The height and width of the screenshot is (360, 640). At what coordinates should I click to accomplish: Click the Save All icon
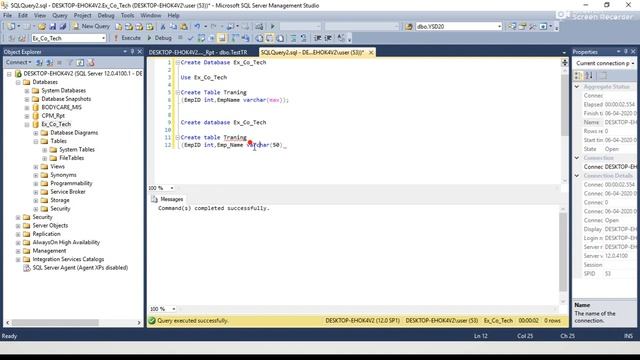coord(62,27)
